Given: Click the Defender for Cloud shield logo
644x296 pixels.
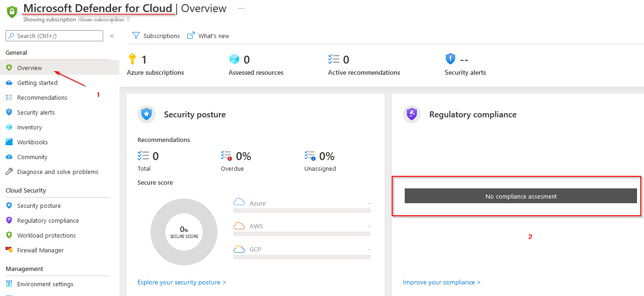Looking at the screenshot, I should click(12, 12).
